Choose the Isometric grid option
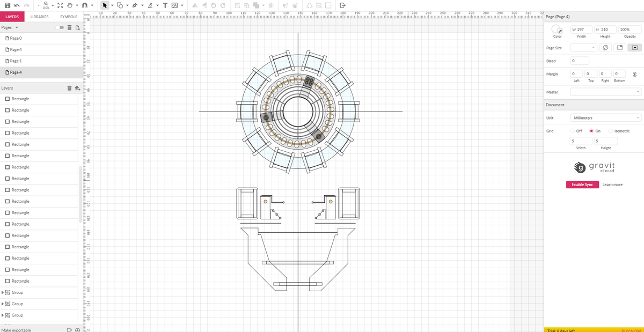The width and height of the screenshot is (644, 332). pos(611,131)
